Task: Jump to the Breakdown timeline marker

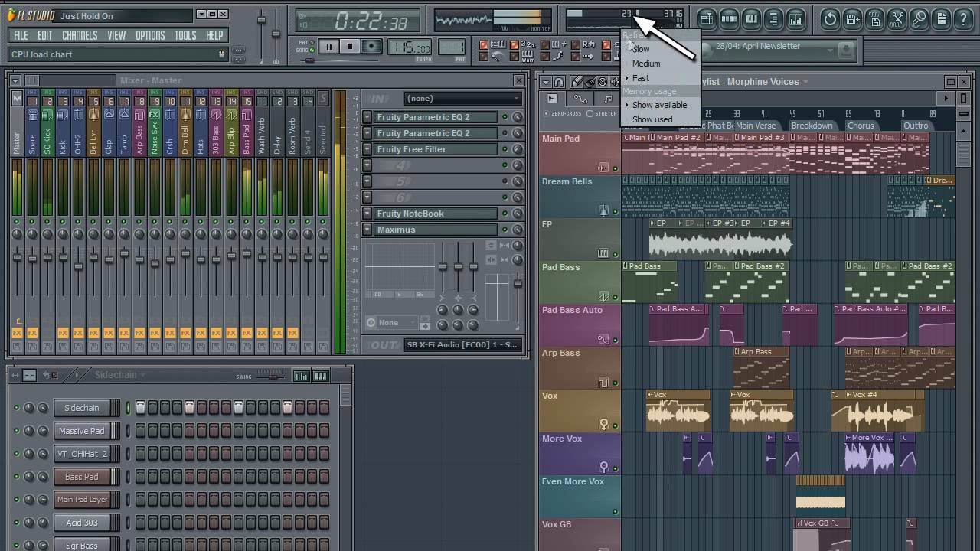Action: pos(812,126)
